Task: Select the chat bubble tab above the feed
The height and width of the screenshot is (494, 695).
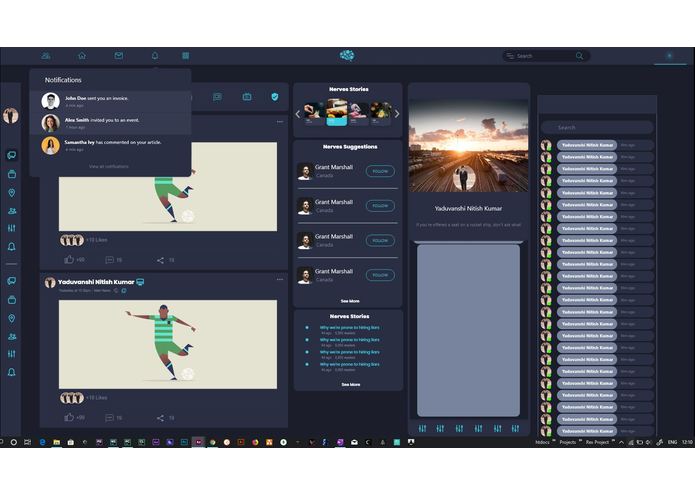Action: point(217,97)
